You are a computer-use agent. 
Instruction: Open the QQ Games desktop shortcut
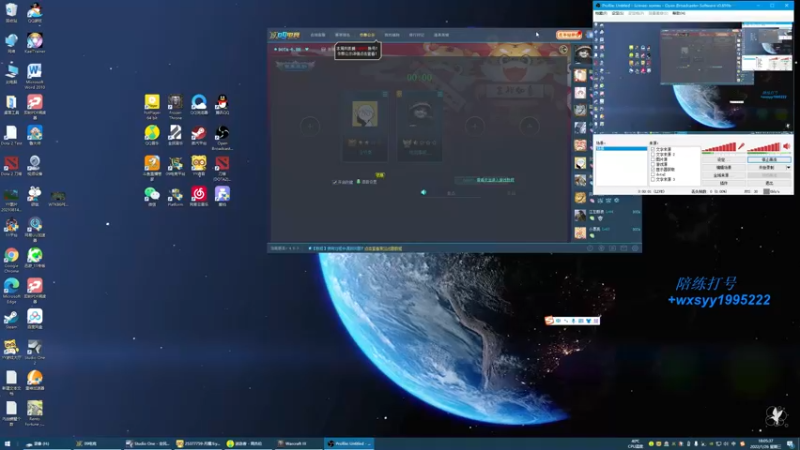click(x=35, y=13)
